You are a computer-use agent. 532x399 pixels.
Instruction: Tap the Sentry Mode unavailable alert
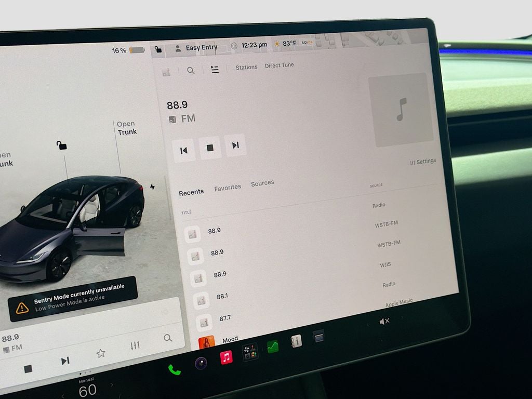(x=73, y=299)
